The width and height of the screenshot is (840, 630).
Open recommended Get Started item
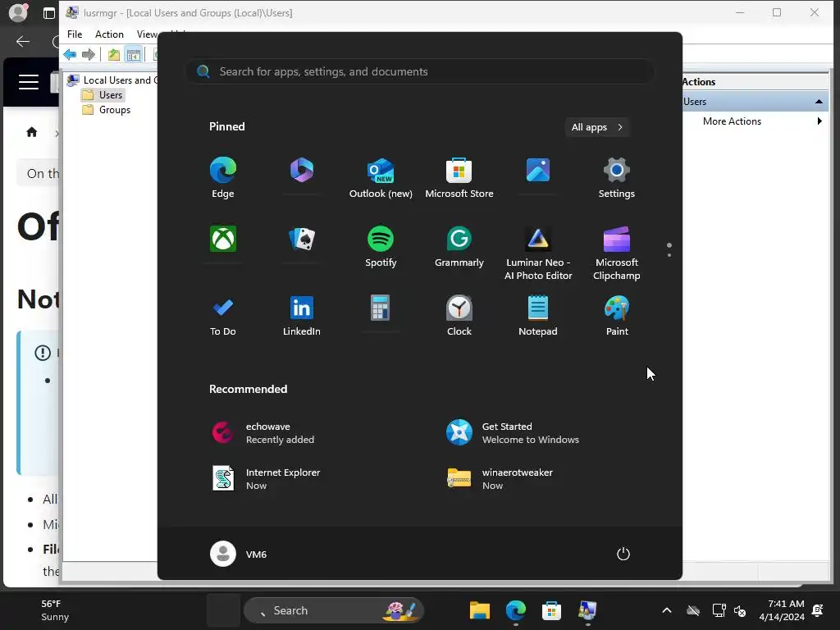tap(514, 433)
